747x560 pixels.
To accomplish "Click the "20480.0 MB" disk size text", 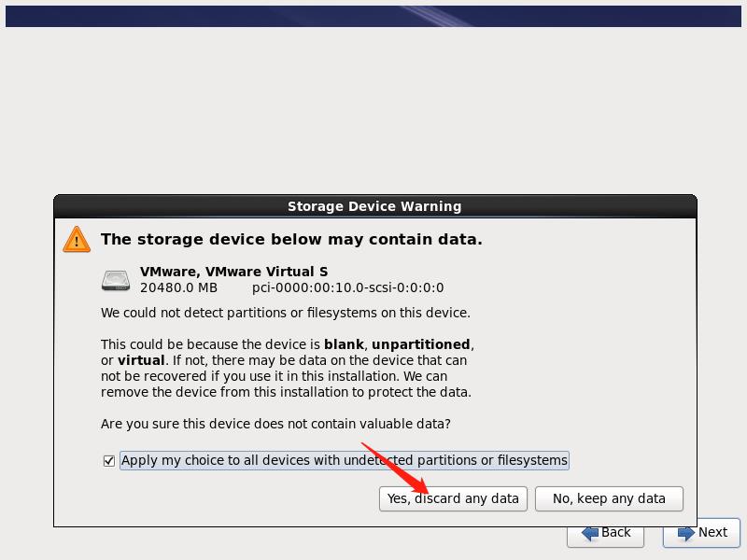I will point(178,287).
